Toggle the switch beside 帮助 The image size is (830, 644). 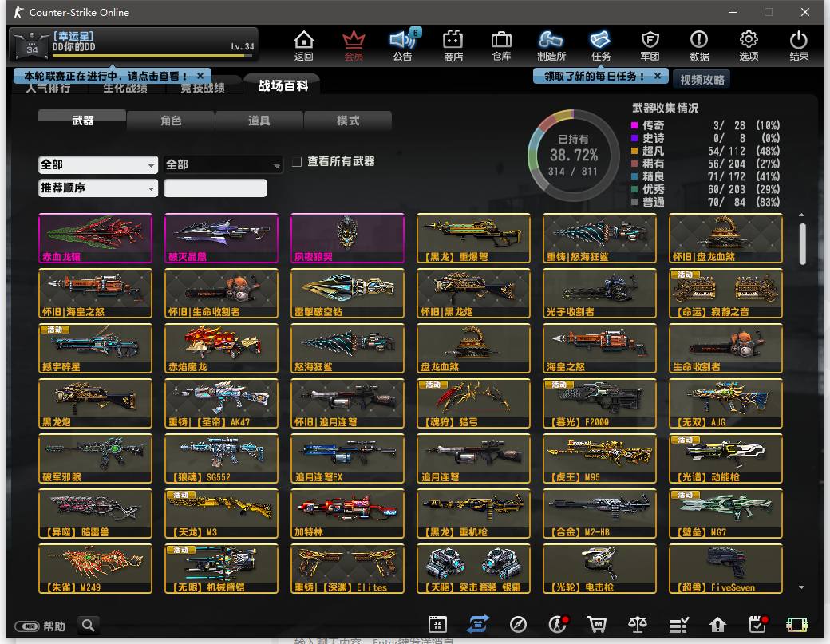pos(27,626)
